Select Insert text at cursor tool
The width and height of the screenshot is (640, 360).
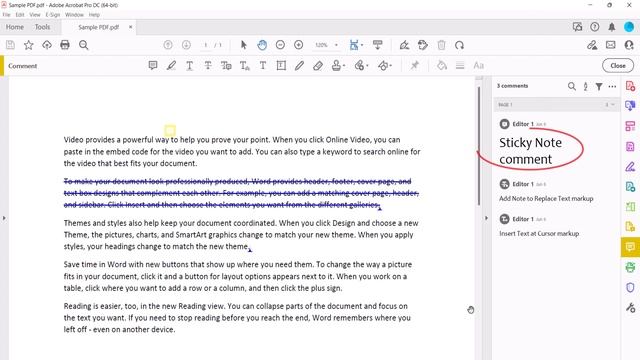click(x=244, y=65)
